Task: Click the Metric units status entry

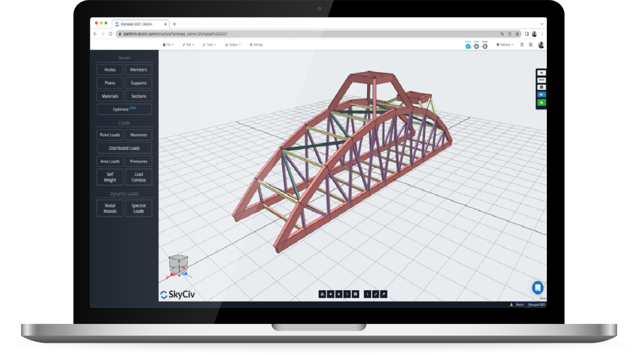Action: click(x=519, y=305)
